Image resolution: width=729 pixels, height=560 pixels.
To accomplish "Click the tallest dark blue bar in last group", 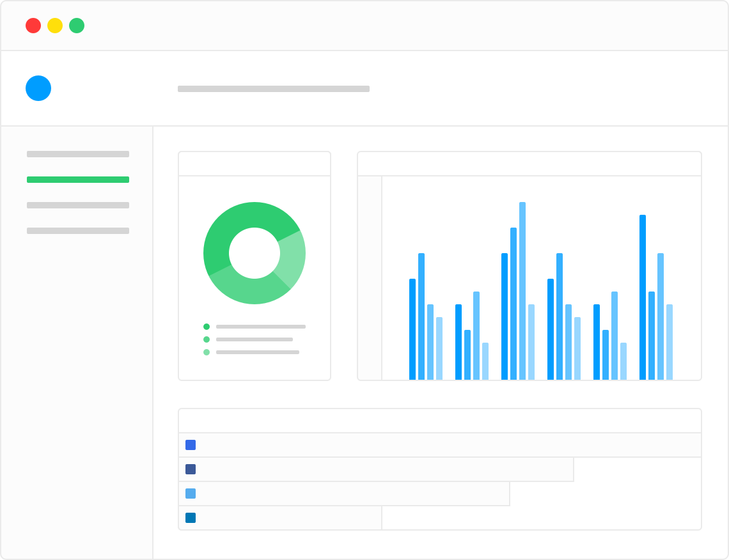I will click(x=643, y=297).
